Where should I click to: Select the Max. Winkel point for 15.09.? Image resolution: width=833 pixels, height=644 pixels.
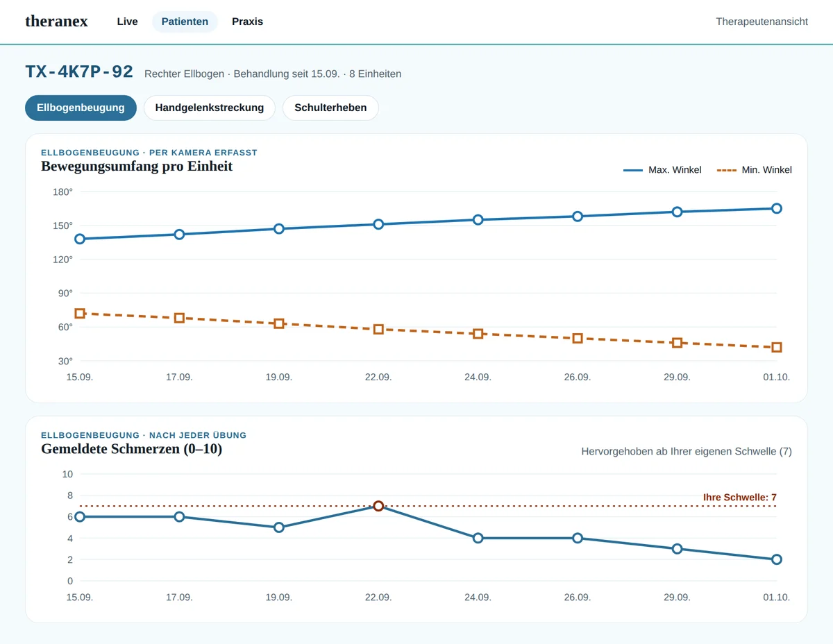[x=80, y=239]
